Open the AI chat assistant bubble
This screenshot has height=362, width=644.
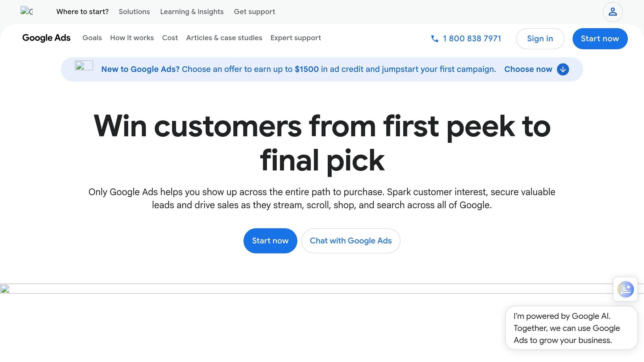tap(625, 289)
